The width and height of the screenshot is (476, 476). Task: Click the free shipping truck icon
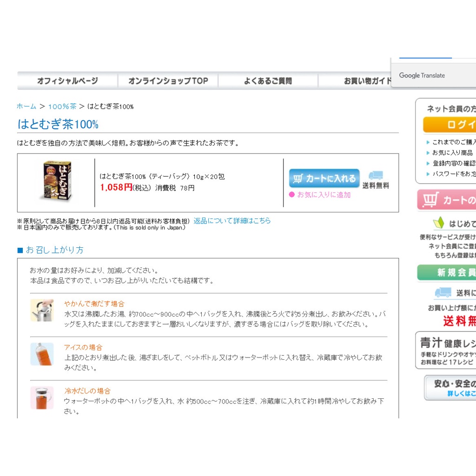pyautogui.click(x=376, y=176)
